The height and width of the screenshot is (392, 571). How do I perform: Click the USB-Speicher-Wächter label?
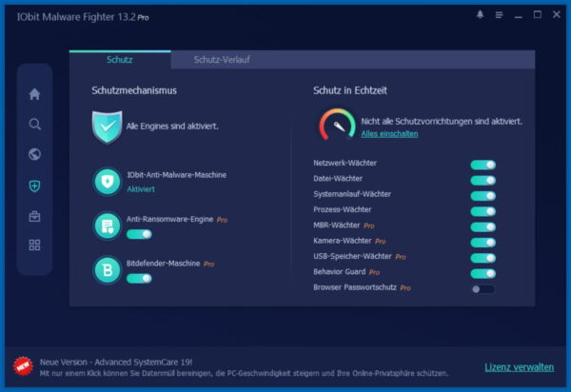[x=352, y=256]
